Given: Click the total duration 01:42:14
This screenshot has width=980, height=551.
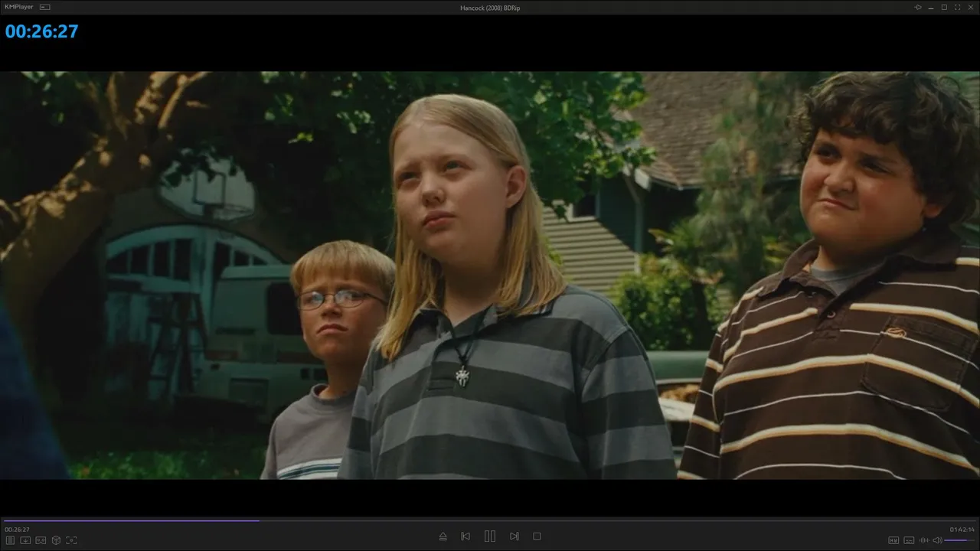Looking at the screenshot, I should point(962,530).
